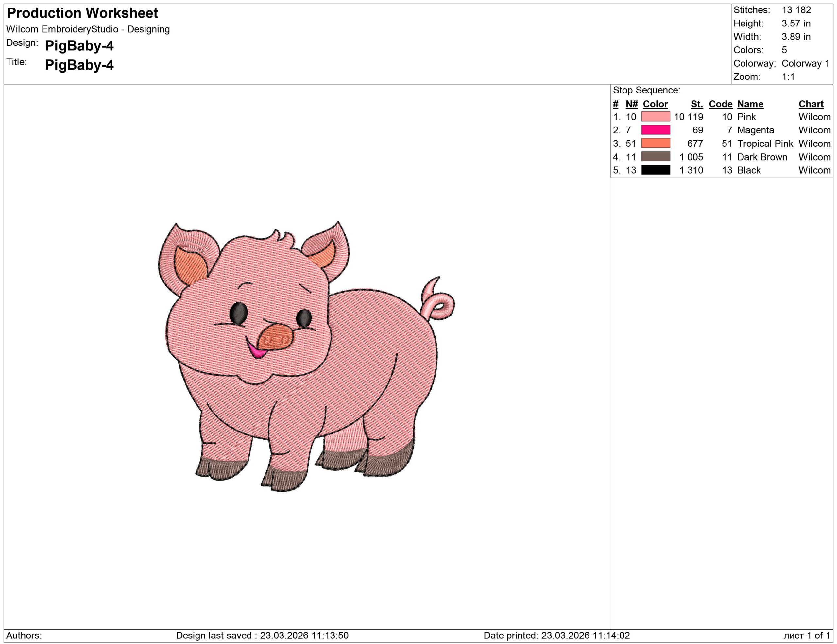Click the Black color swatch
The height and width of the screenshot is (644, 837).
[655, 170]
